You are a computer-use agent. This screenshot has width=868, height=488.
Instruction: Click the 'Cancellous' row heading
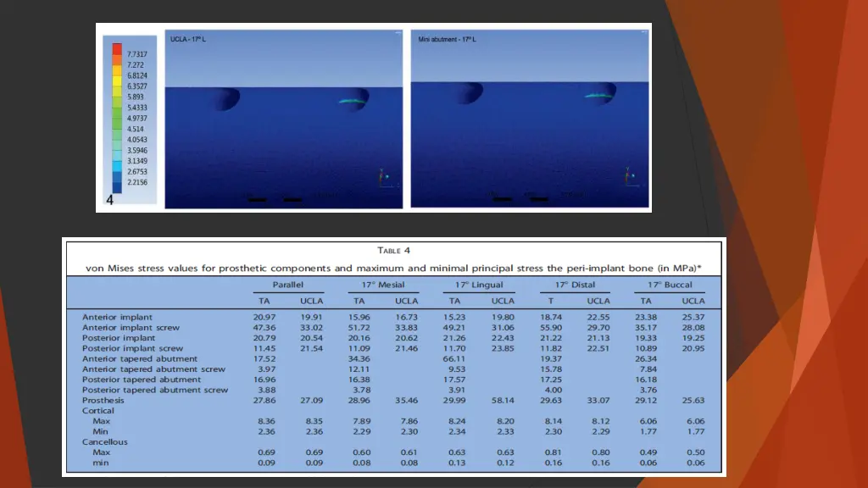pyautogui.click(x=106, y=442)
